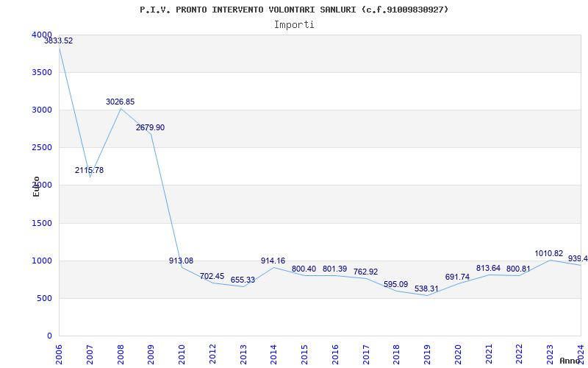The width and height of the screenshot is (588, 368).
Task: Click the x-axis year 2014
Action: (274, 355)
